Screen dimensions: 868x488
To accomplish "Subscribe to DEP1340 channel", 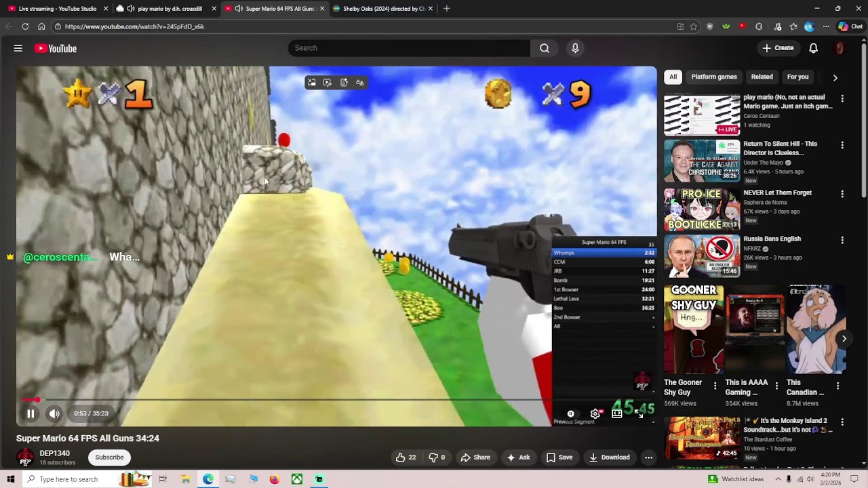I will point(109,457).
